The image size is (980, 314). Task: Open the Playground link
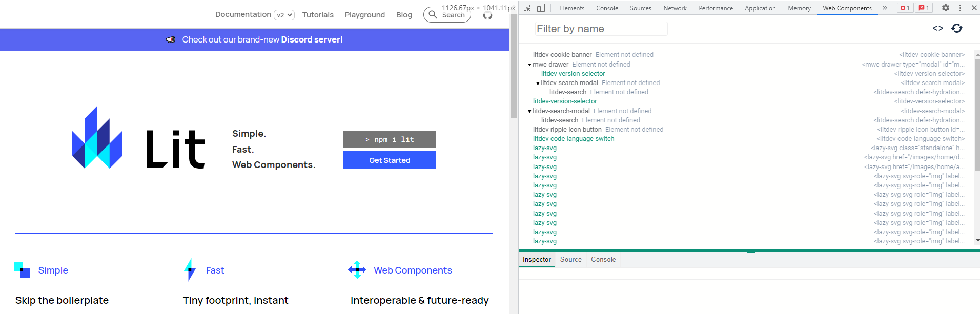pyautogui.click(x=365, y=15)
